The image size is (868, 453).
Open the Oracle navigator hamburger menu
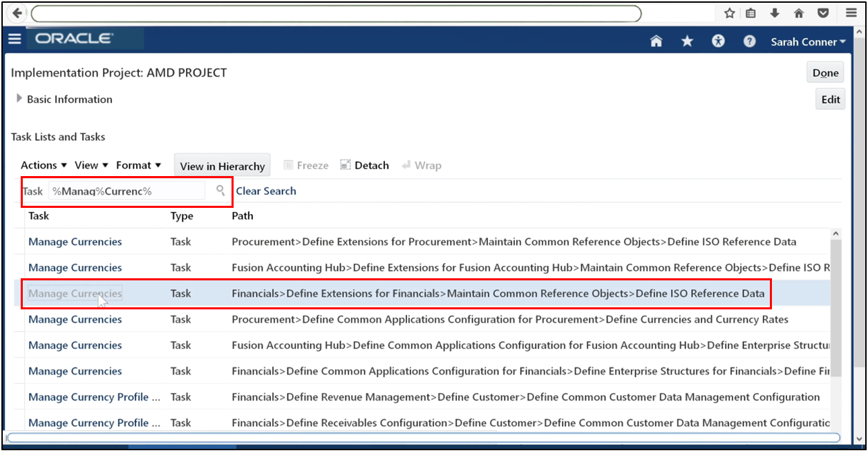pos(15,39)
